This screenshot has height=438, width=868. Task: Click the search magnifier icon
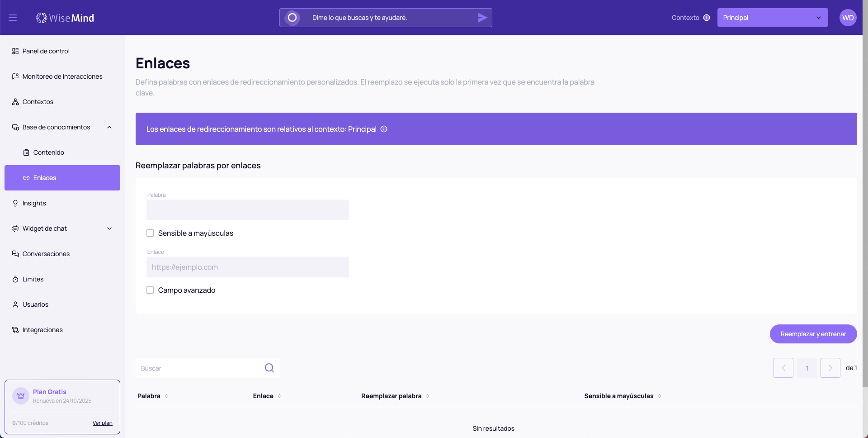[269, 368]
